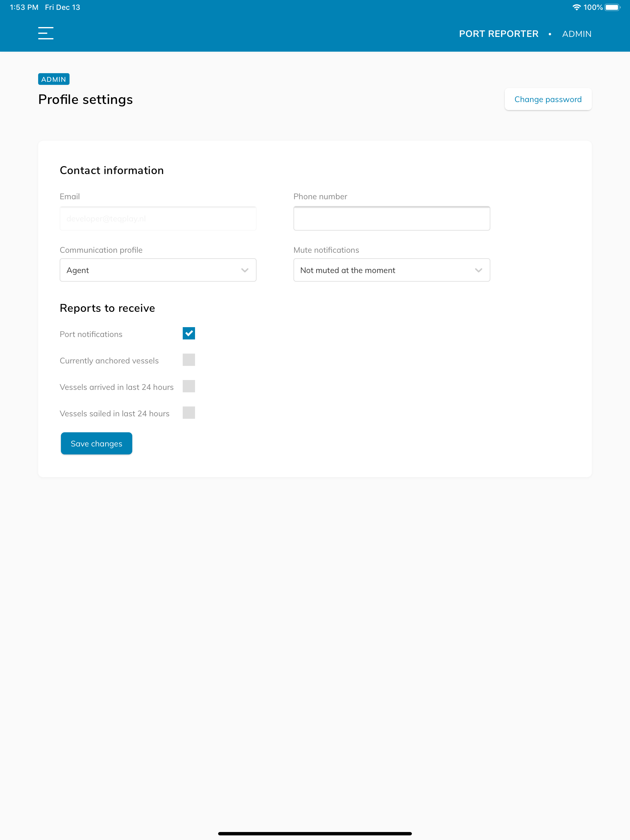The image size is (630, 840).
Task: Open the ADMIN header menu item
Action: [x=577, y=34]
